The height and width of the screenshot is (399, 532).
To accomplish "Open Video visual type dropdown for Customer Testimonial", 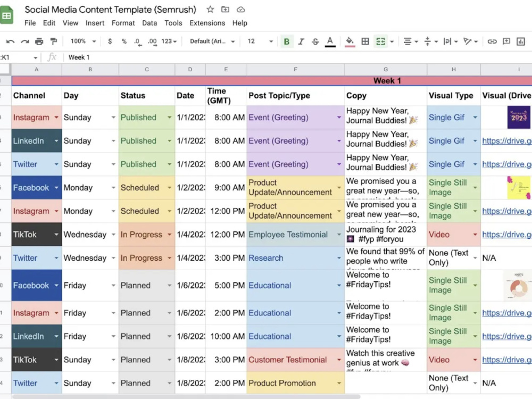I will tap(475, 360).
